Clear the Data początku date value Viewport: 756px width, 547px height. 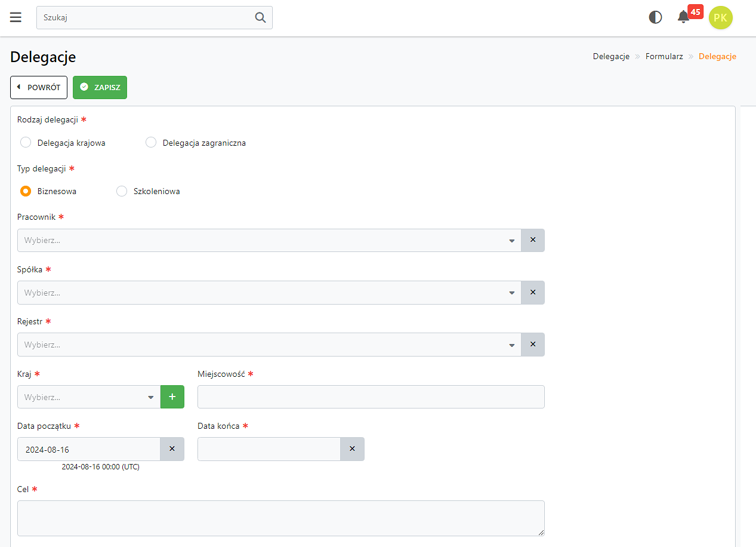(172, 449)
